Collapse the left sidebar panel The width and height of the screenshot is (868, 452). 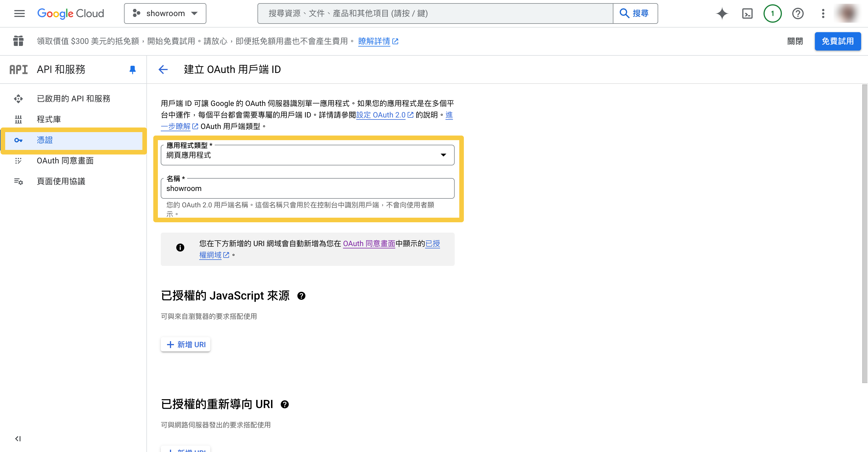click(x=18, y=439)
